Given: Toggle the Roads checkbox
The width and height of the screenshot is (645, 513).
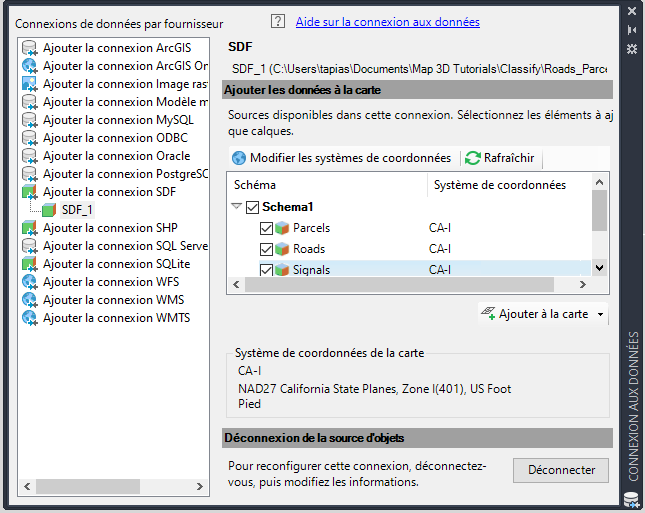Looking at the screenshot, I should point(266,249).
